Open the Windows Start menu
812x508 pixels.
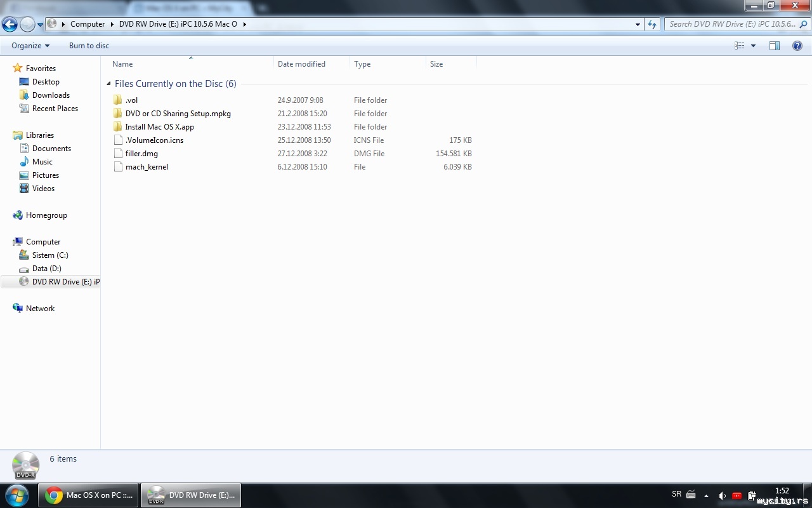pyautogui.click(x=17, y=495)
